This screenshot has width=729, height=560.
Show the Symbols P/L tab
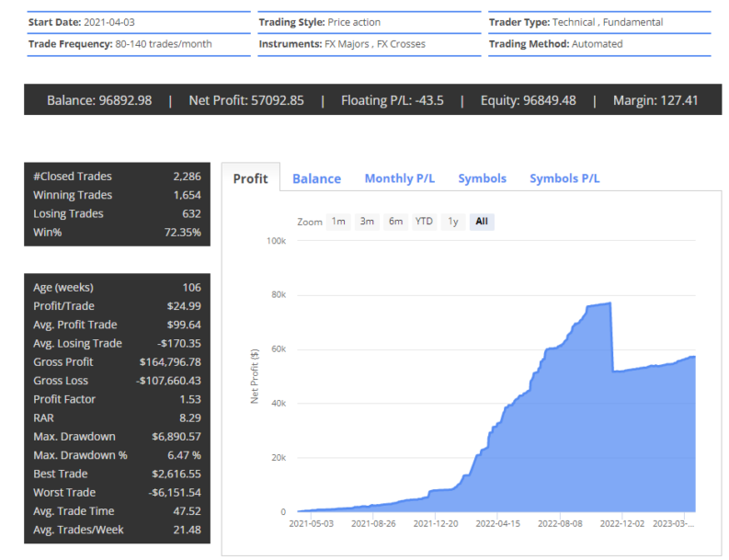click(564, 178)
